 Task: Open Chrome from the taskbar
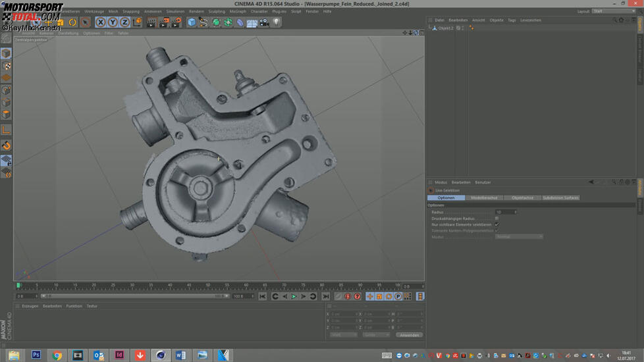57,355
